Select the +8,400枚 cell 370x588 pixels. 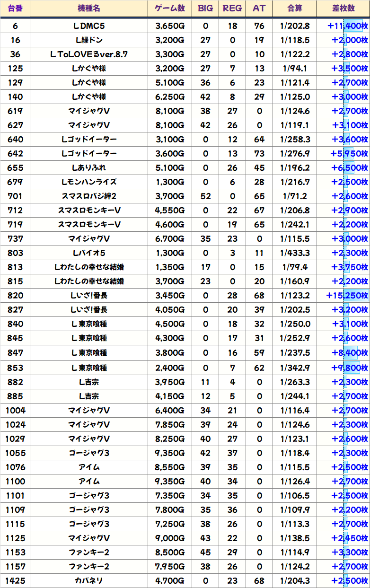344,353
